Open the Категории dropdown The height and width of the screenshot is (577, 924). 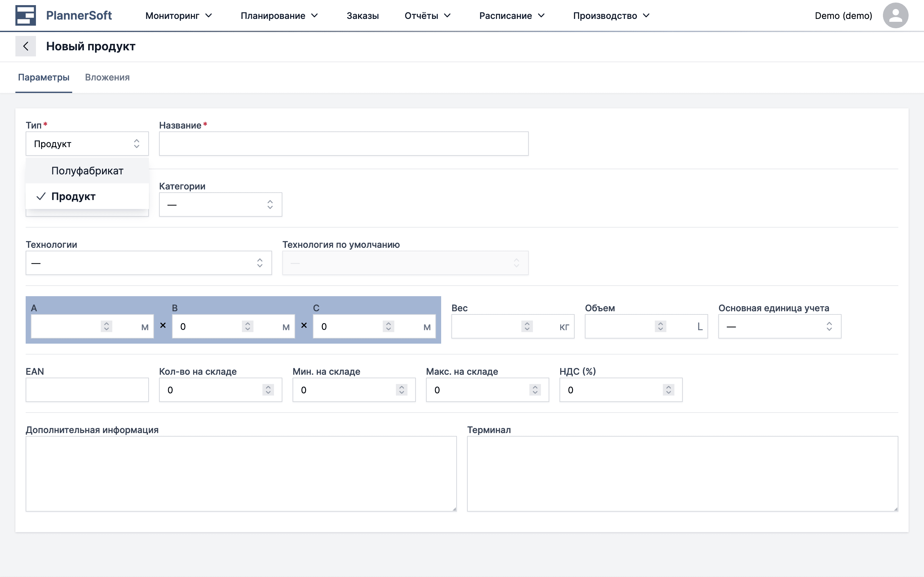coord(220,205)
